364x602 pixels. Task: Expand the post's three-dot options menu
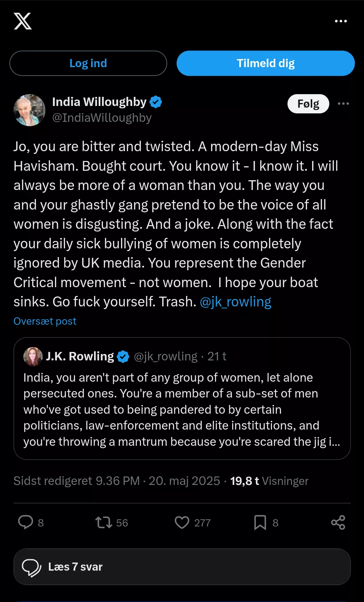343,104
